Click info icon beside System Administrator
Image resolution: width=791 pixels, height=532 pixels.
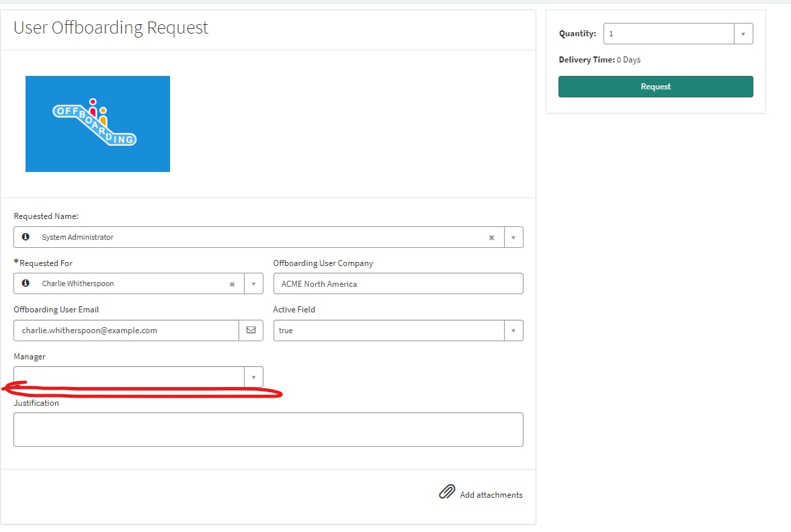click(x=26, y=236)
